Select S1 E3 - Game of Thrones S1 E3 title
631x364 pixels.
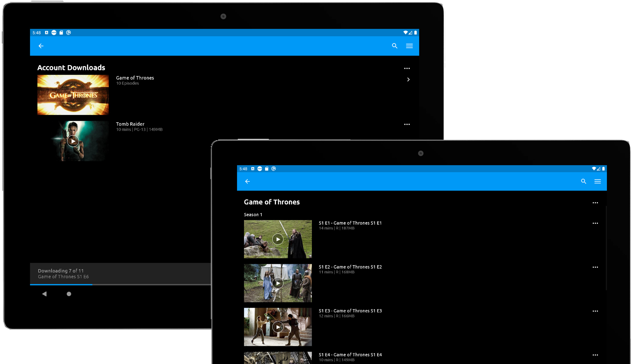[x=350, y=311]
